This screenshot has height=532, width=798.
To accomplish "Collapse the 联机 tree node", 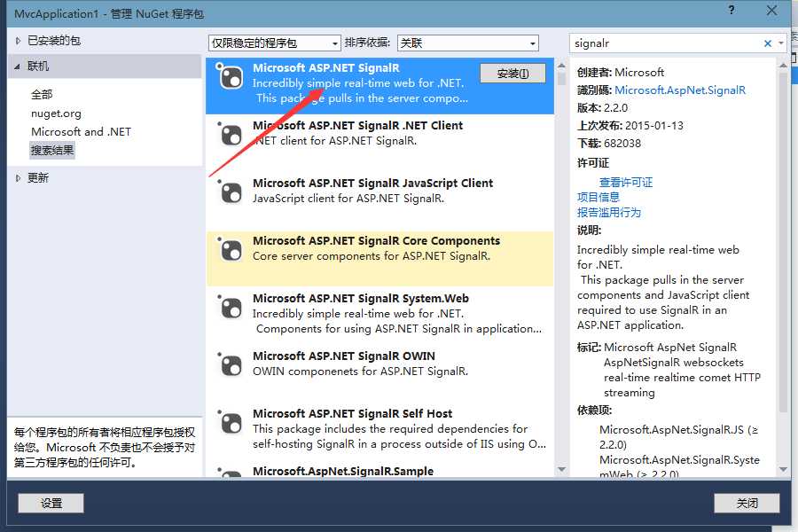I will click(x=18, y=66).
